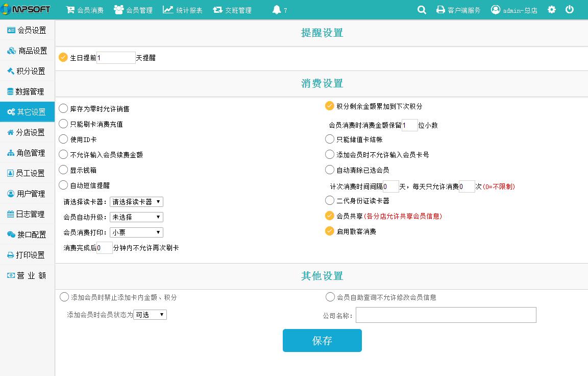
Task: Click the printer icon for 客户端服务
Action: pyautogui.click(x=440, y=10)
